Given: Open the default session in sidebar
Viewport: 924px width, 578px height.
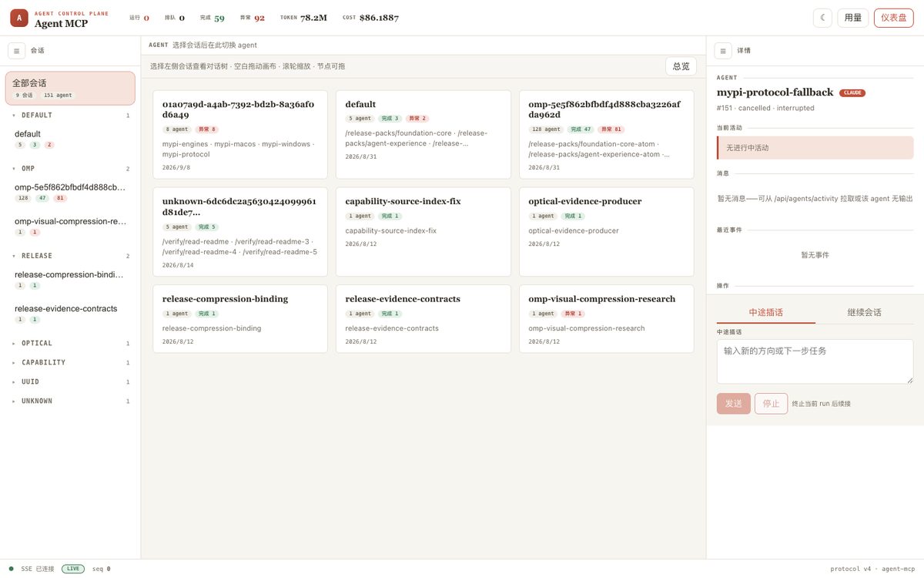Looking at the screenshot, I should coord(70,139).
